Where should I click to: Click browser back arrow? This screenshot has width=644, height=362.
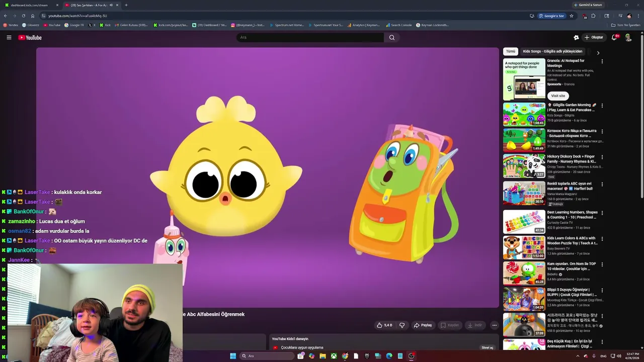(6, 16)
